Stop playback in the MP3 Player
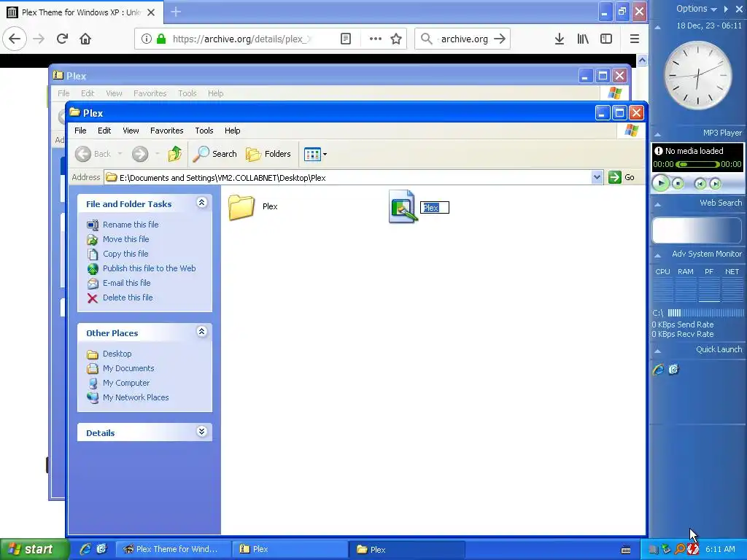Image resolution: width=747 pixels, height=560 pixels. click(x=678, y=183)
